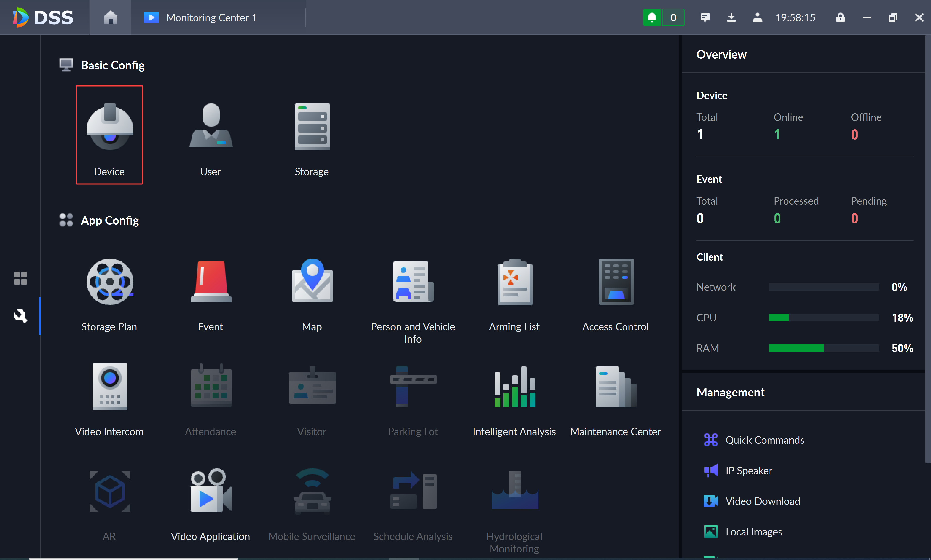The width and height of the screenshot is (931, 560).
Task: Click the Pending event count value
Action: pyautogui.click(x=855, y=218)
